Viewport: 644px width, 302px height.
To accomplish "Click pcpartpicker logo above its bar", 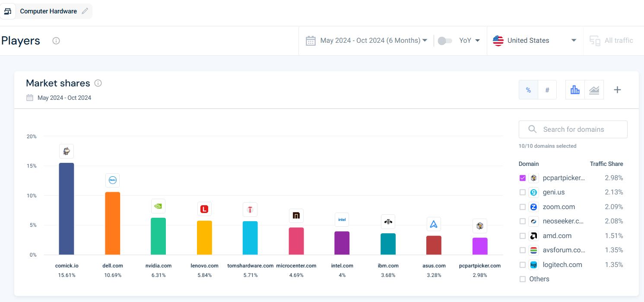I will coord(480,226).
